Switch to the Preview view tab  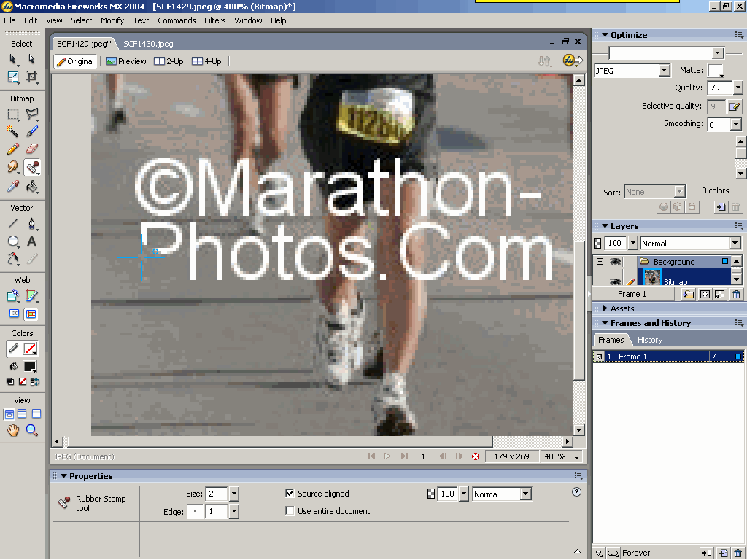point(126,61)
